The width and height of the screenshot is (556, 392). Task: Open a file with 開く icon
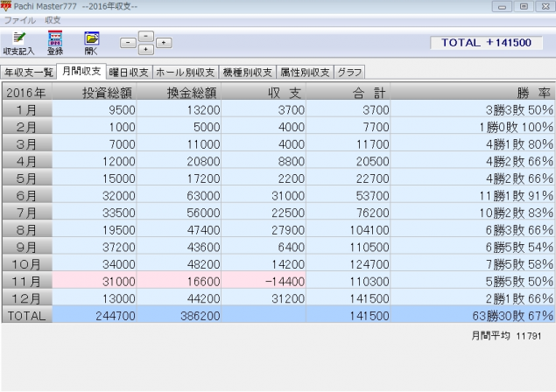[91, 43]
